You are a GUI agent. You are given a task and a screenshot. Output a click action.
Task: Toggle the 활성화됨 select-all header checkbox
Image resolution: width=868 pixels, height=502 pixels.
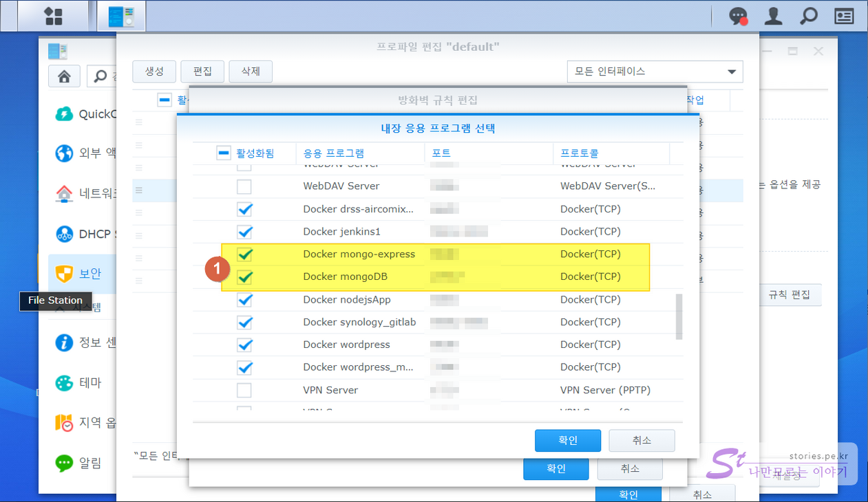click(x=224, y=153)
